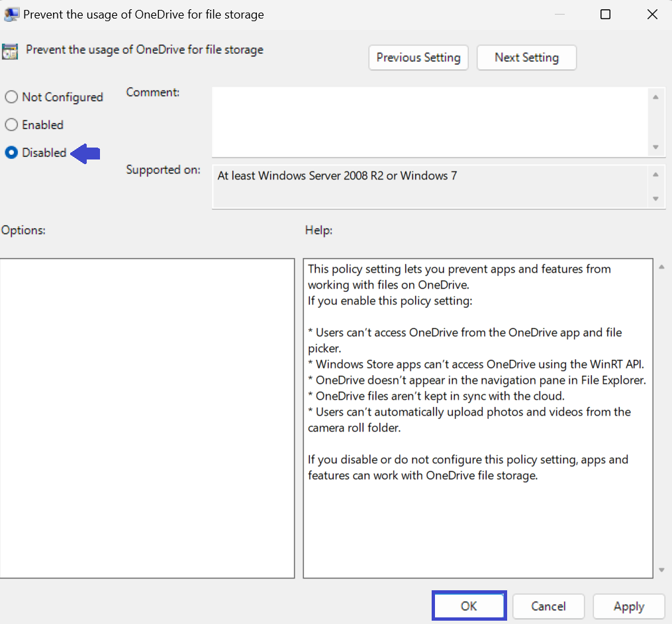Click the 'Supported on:' label
The width and height of the screenshot is (672, 624).
click(x=163, y=169)
